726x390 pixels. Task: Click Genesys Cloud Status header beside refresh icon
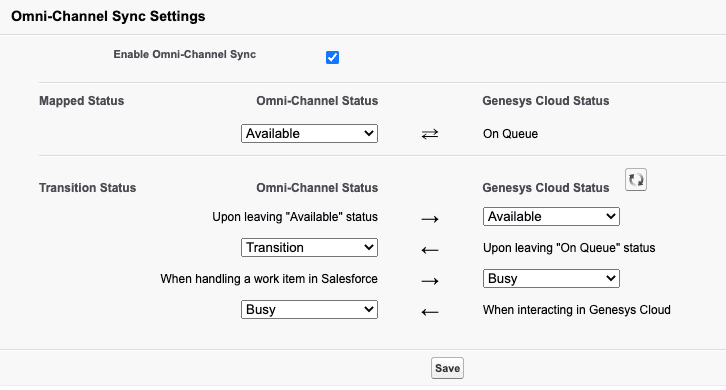click(x=546, y=188)
